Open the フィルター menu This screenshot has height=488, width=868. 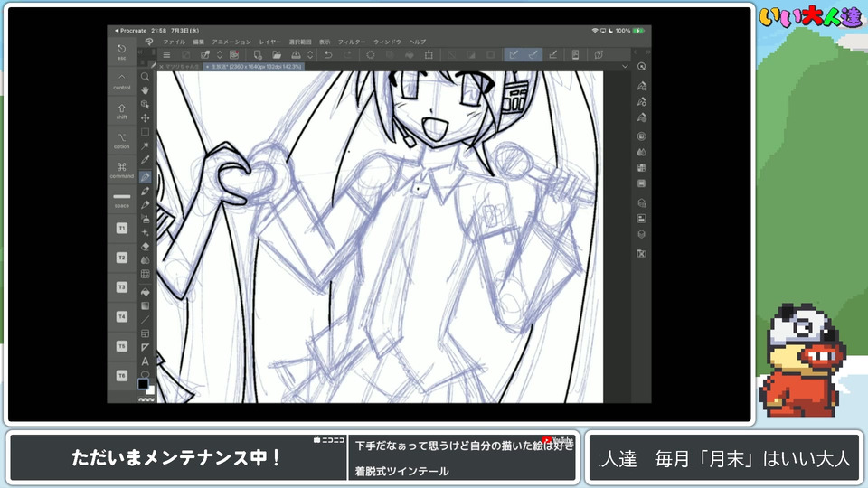(352, 42)
